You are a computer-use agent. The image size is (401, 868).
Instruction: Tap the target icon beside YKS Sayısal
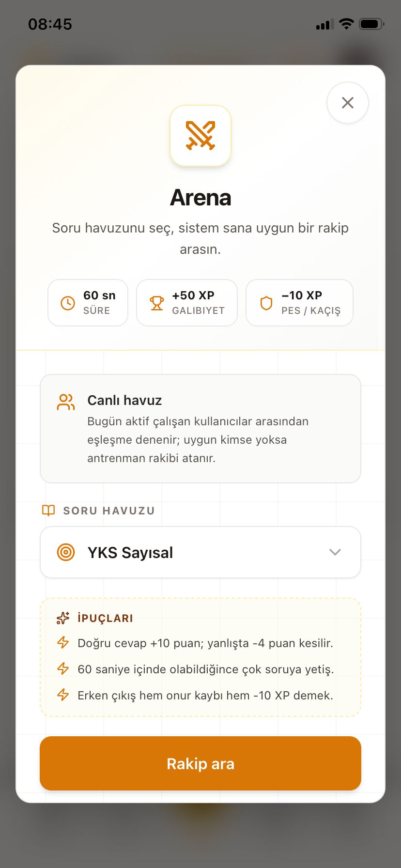tap(66, 552)
